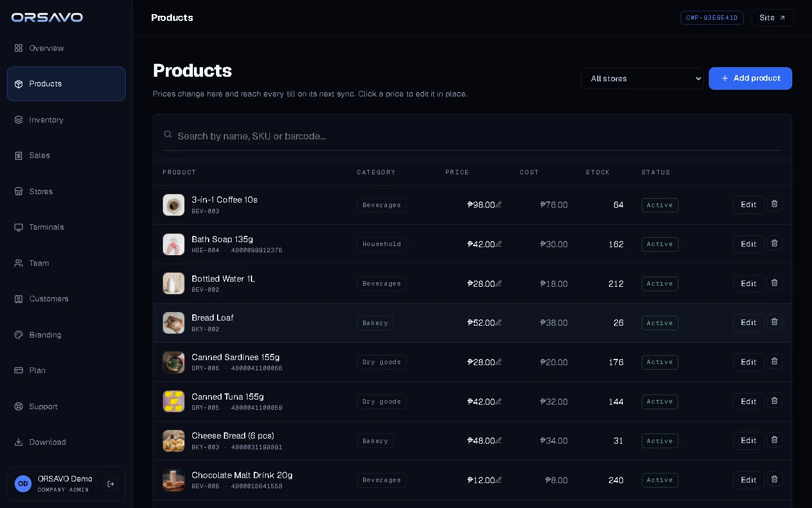Click pencil icon next to Bath Soap price

click(x=498, y=244)
